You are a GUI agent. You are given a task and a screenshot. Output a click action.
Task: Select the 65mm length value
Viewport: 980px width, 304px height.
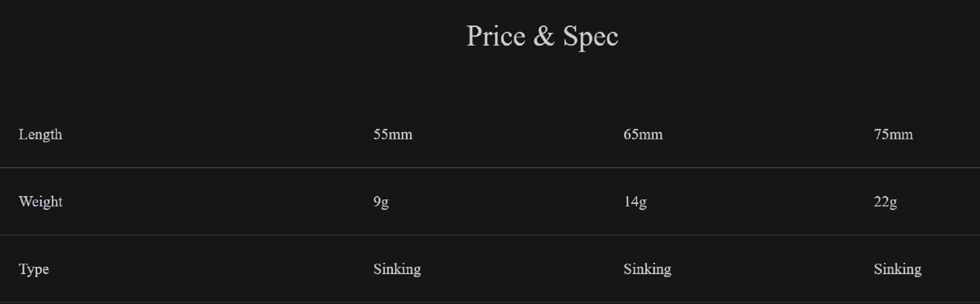643,134
